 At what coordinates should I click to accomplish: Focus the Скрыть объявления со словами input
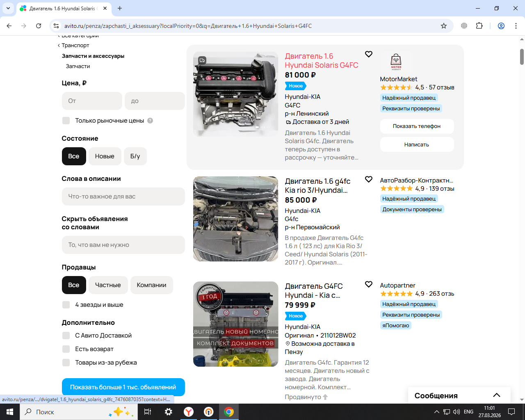[123, 245]
